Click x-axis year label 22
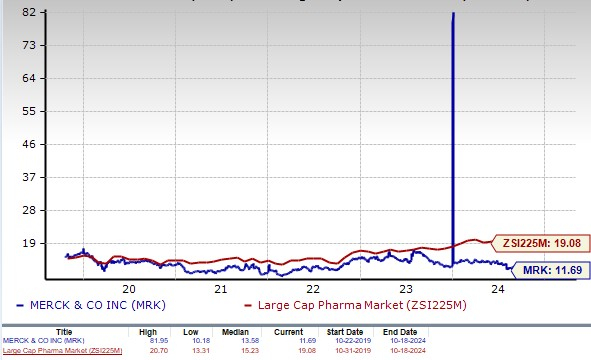Screen dimensions: 591x360 click(313, 289)
